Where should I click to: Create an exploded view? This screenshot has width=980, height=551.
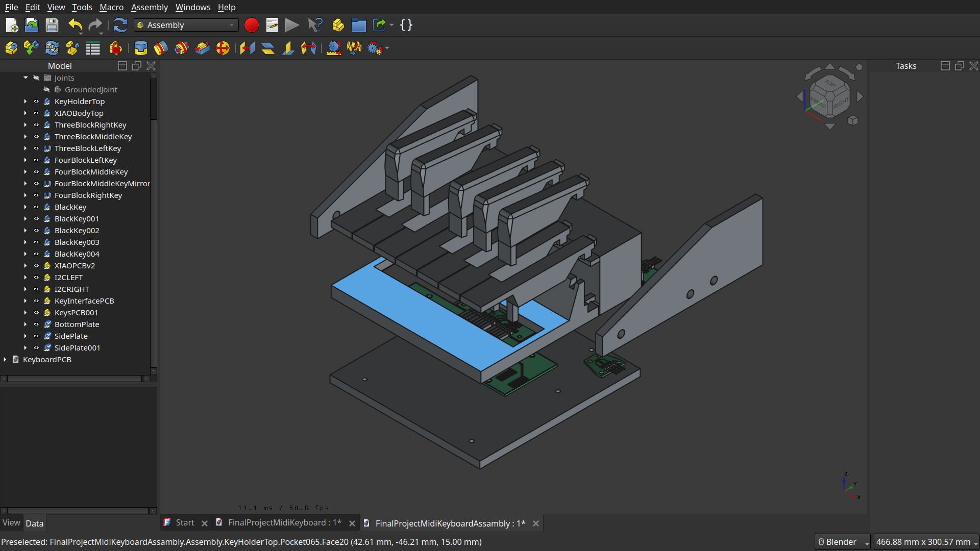[72, 48]
